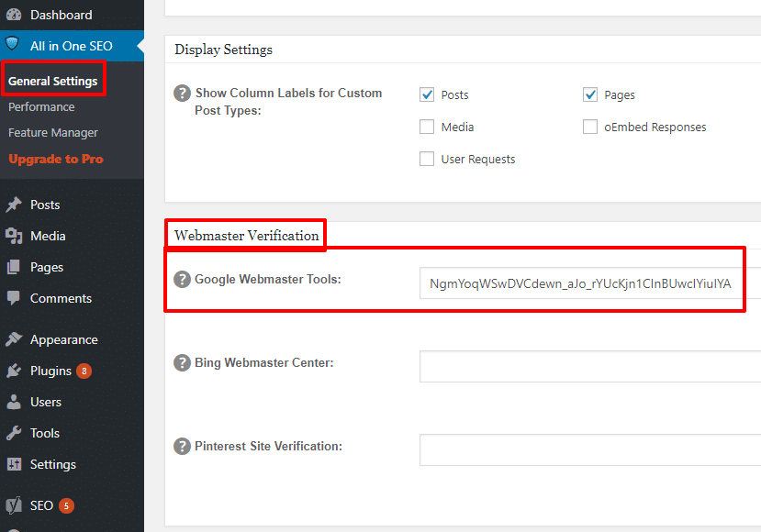Click the All in One SEO shield icon
This screenshot has width=761, height=532.
(x=14, y=46)
